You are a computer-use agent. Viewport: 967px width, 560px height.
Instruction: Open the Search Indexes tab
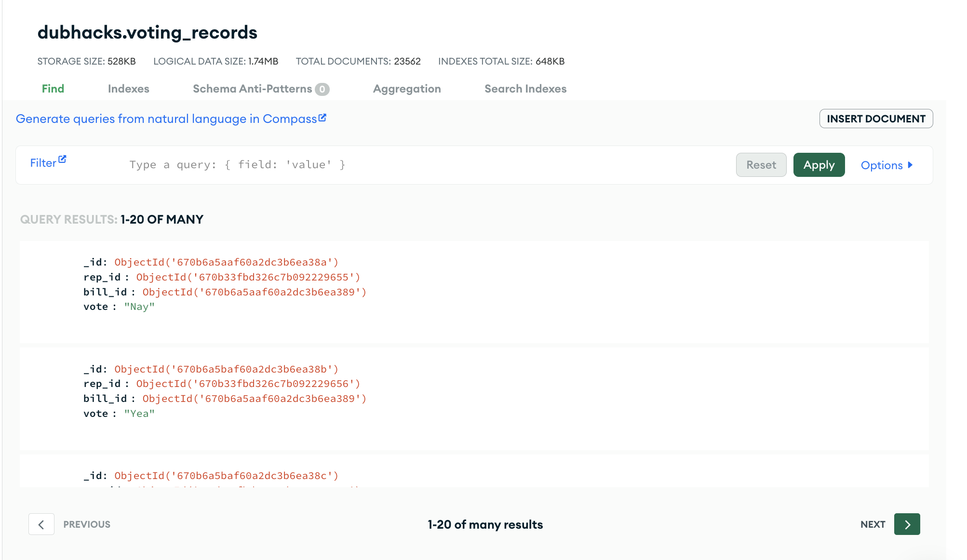[x=525, y=89]
